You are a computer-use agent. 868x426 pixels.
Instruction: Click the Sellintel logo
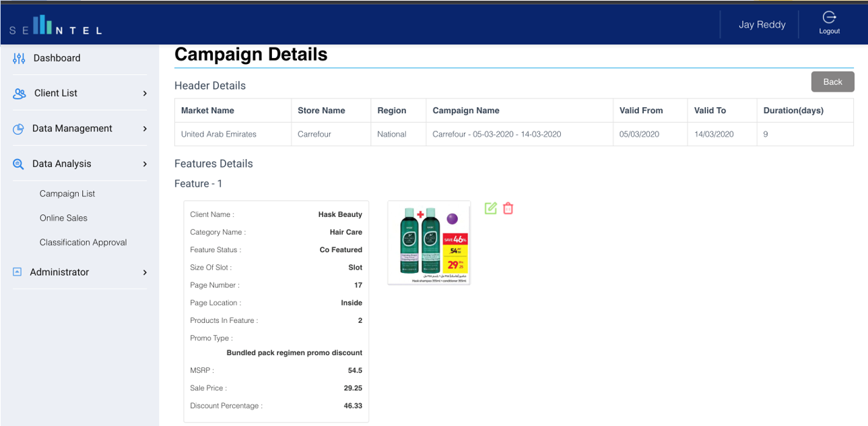click(56, 26)
